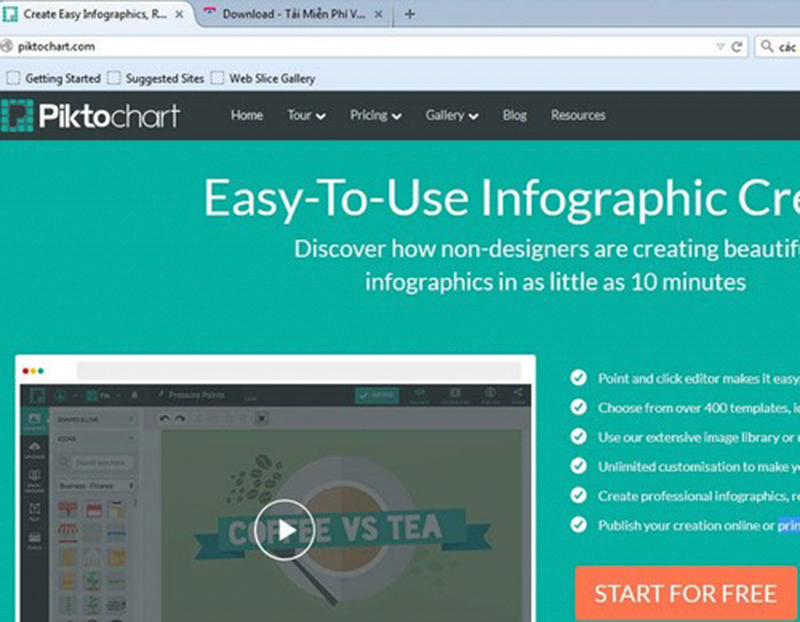Open the Blog page link
Viewport: 800px width, 622px height.
coord(515,115)
